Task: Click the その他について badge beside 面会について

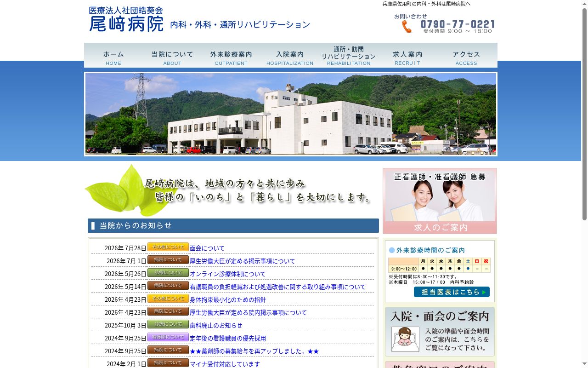Action: click(168, 247)
